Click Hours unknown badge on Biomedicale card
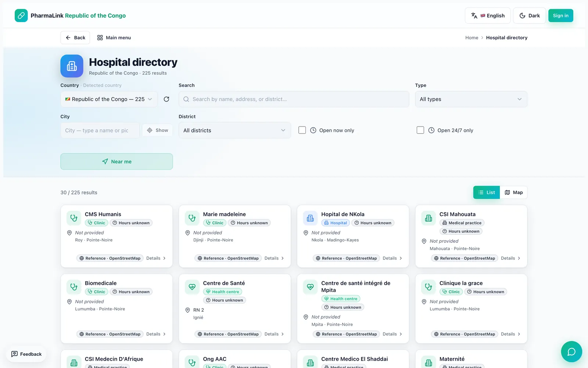588x368 pixels. pyautogui.click(x=131, y=292)
